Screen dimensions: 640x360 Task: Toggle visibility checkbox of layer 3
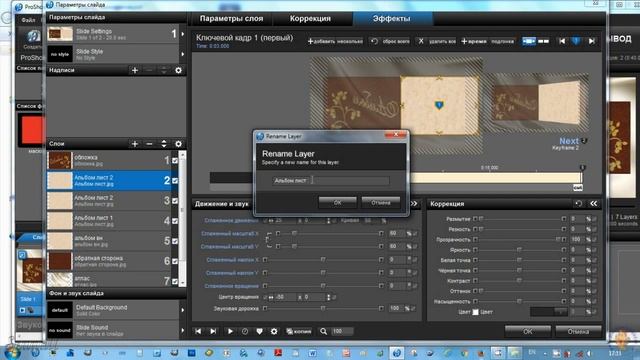pyautogui.click(x=175, y=200)
